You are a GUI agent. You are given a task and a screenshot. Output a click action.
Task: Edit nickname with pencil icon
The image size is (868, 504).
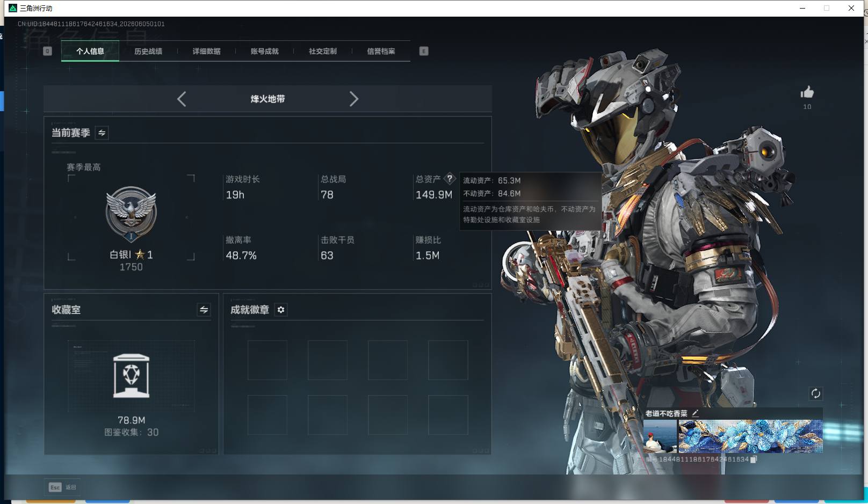point(695,413)
